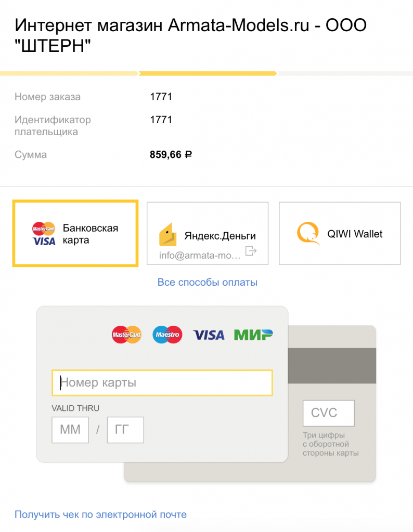The height and width of the screenshot is (532, 413).
Task: Click the CVC code field
Action: [328, 413]
